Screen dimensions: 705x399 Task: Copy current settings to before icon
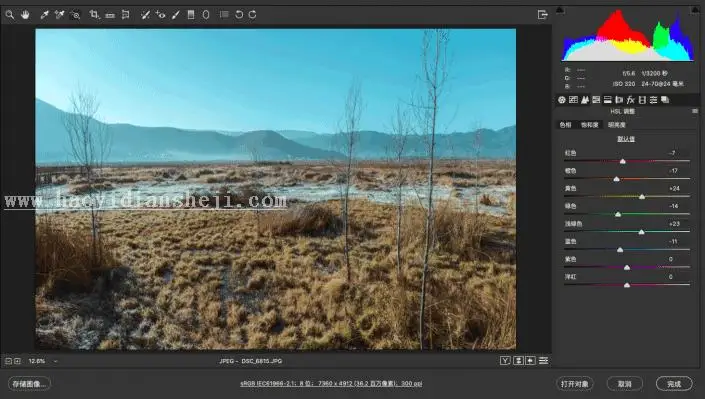531,361
